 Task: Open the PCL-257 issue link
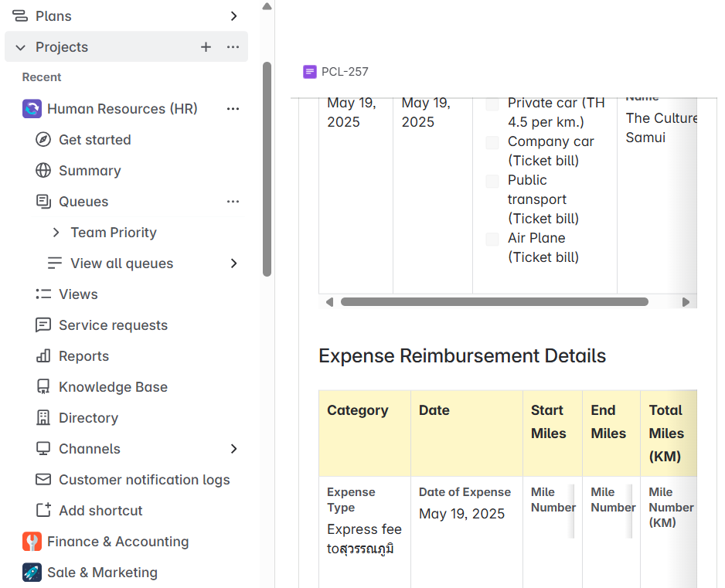coord(345,72)
